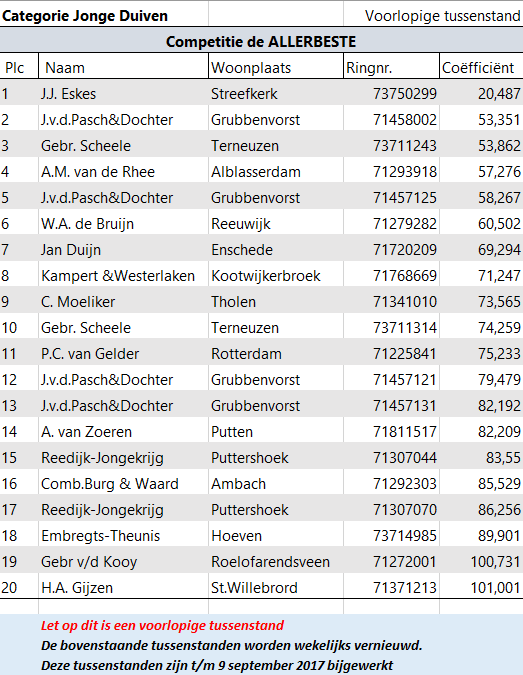Click the Plc column header
This screenshot has height=675, width=523.
[19, 68]
